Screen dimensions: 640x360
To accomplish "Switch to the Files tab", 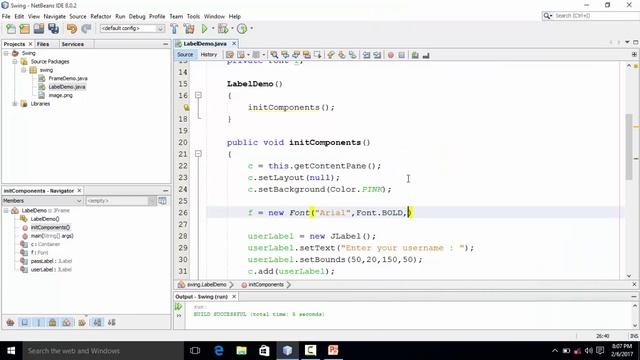I will (x=43, y=44).
